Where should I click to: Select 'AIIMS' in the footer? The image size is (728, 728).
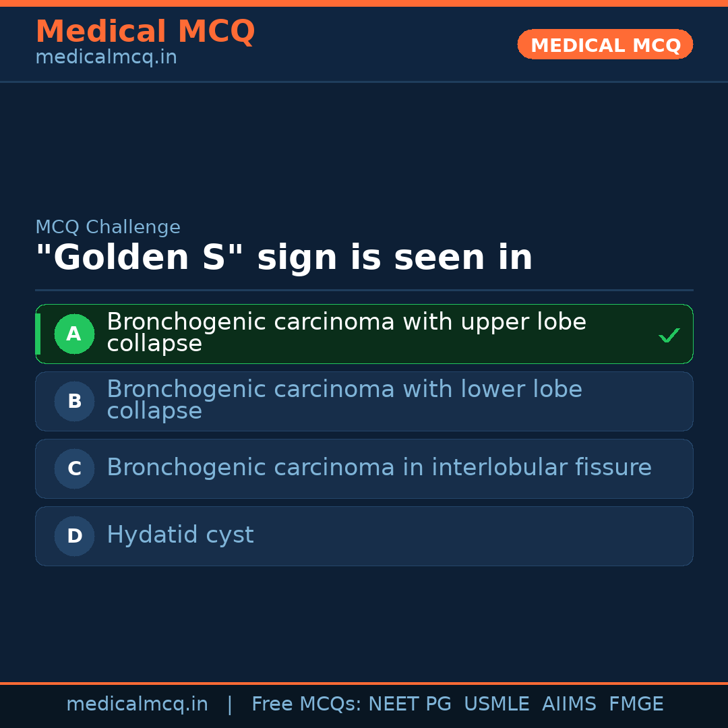pos(569,704)
